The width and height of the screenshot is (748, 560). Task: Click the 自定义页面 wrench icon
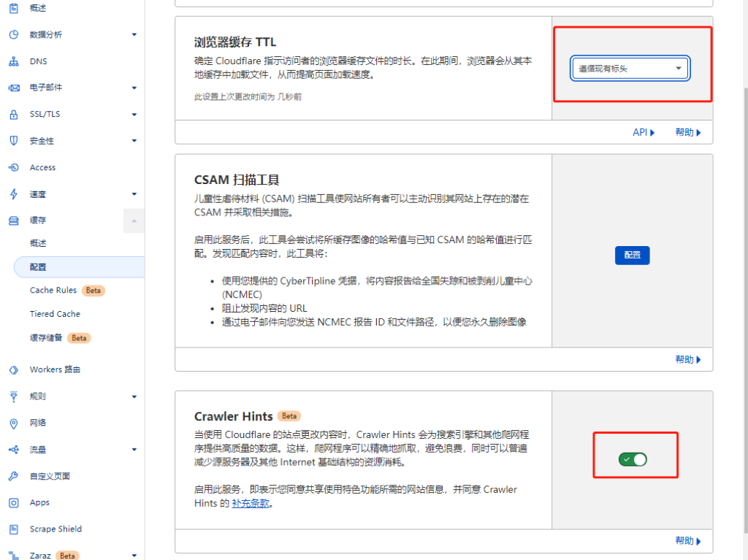click(x=13, y=476)
